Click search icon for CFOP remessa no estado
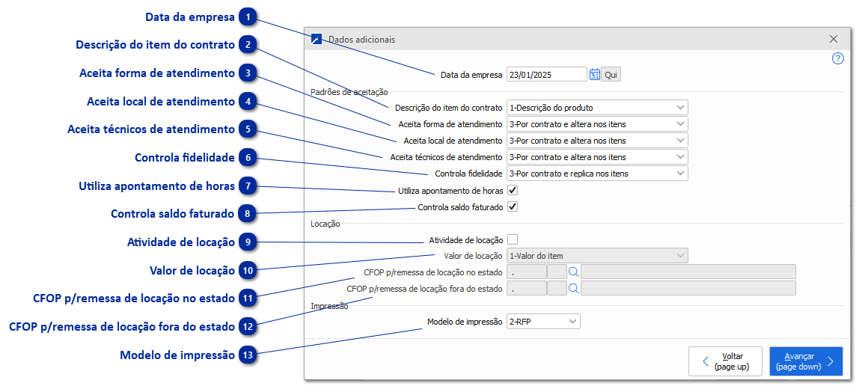Image resolution: width=868 pixels, height=392 pixels. tap(574, 272)
